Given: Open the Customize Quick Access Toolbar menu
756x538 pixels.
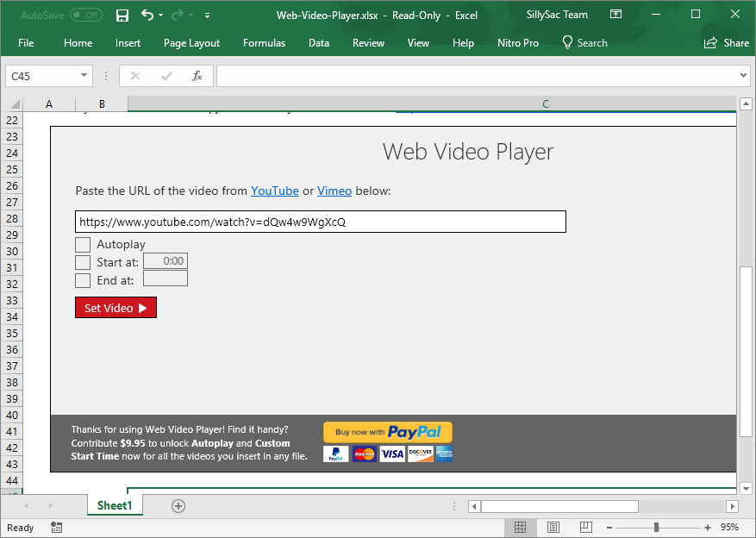Looking at the screenshot, I should tap(208, 16).
